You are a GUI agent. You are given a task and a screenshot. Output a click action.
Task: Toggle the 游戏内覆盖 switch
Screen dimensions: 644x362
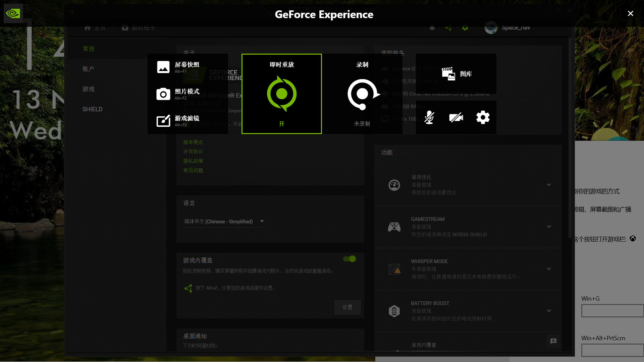[350, 259]
